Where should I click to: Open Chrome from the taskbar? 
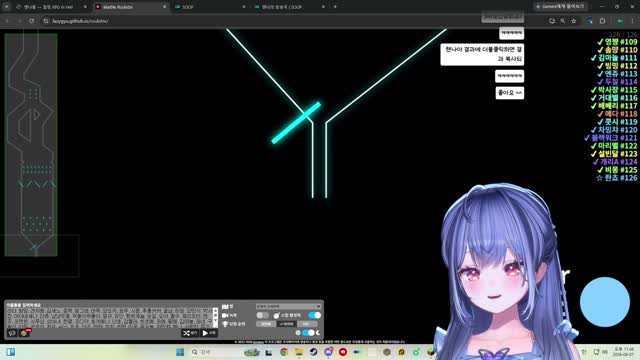284,352
